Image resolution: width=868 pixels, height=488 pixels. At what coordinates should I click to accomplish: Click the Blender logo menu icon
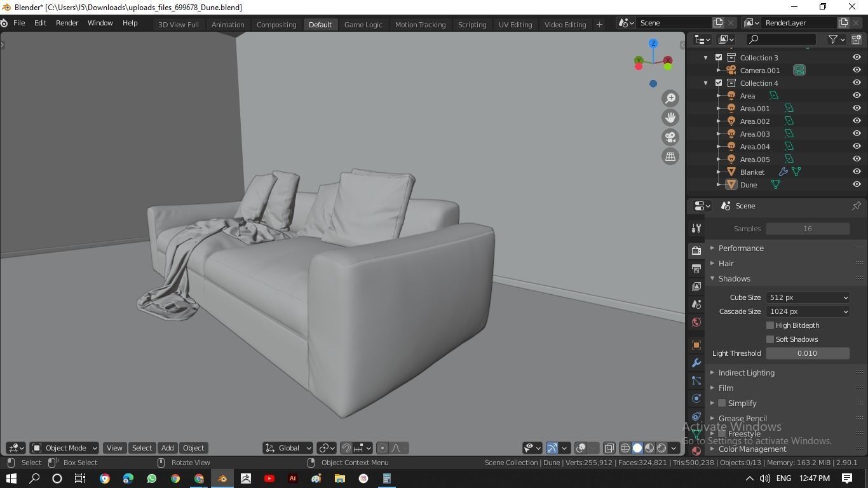pyautogui.click(x=4, y=23)
